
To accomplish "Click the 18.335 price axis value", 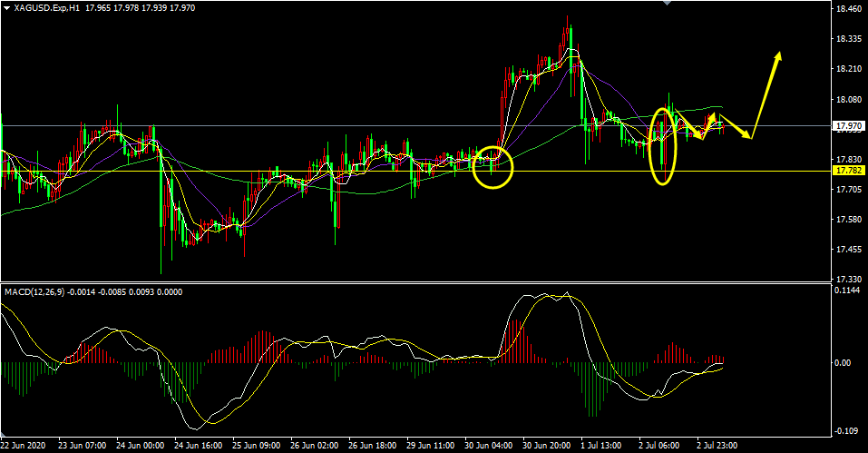I will (849, 39).
